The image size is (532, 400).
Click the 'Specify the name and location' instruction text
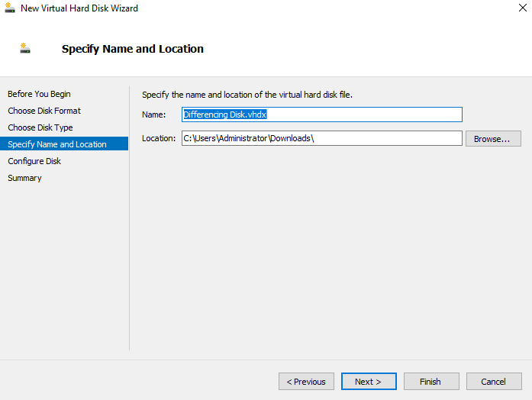247,95
